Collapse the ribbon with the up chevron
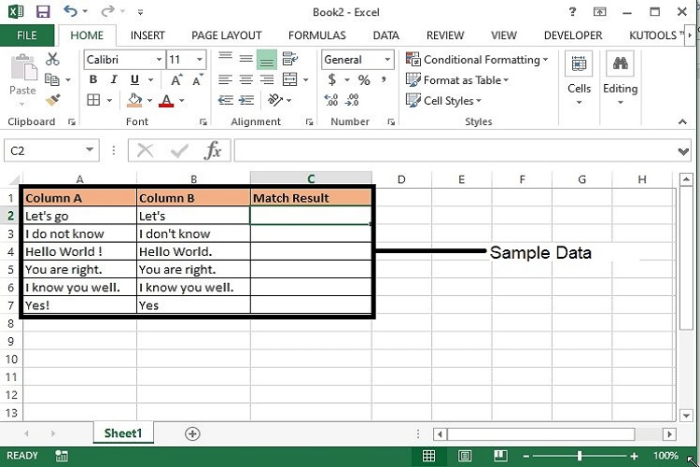Viewport: 700px width, 467px height. coord(683,121)
